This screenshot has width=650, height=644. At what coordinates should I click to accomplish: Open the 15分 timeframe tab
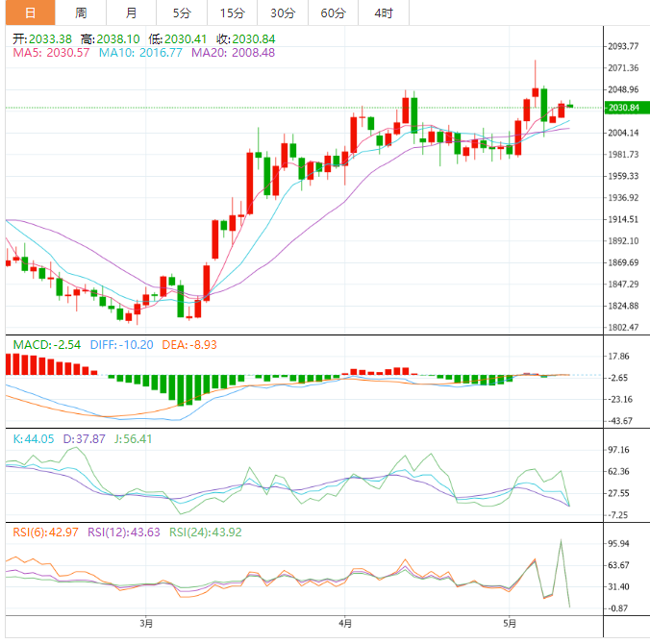[x=232, y=12]
